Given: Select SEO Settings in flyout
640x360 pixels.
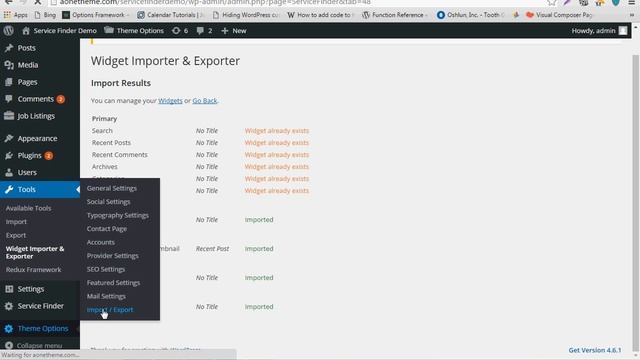Looking at the screenshot, I should [106, 269].
